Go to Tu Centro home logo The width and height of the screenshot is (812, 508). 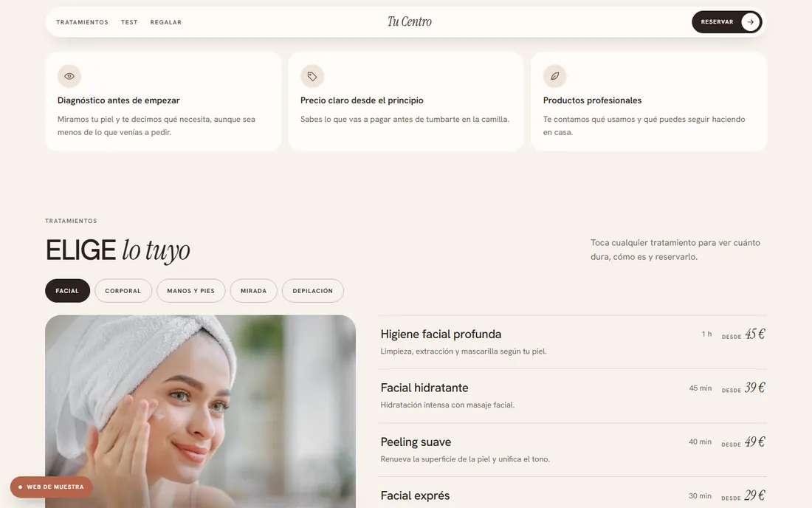click(x=410, y=21)
